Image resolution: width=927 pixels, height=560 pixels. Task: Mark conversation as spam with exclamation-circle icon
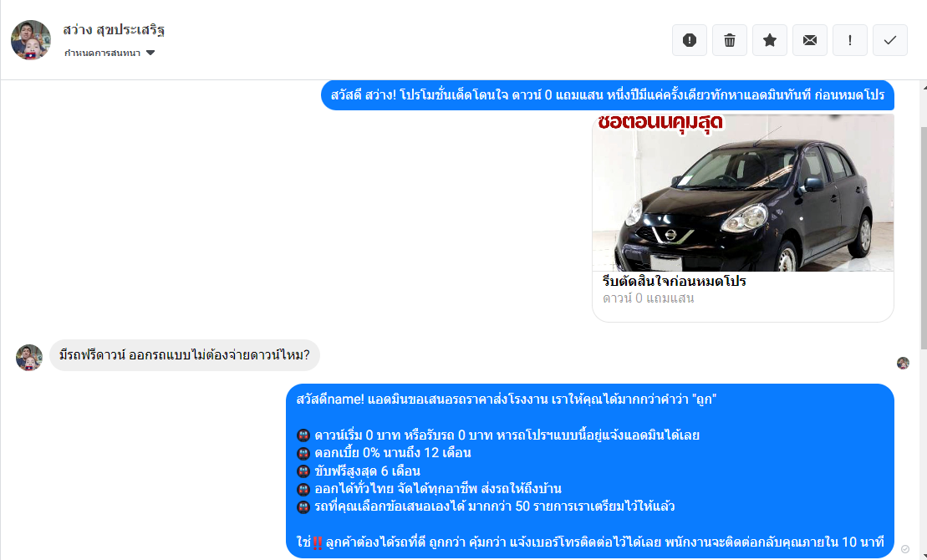pos(690,40)
